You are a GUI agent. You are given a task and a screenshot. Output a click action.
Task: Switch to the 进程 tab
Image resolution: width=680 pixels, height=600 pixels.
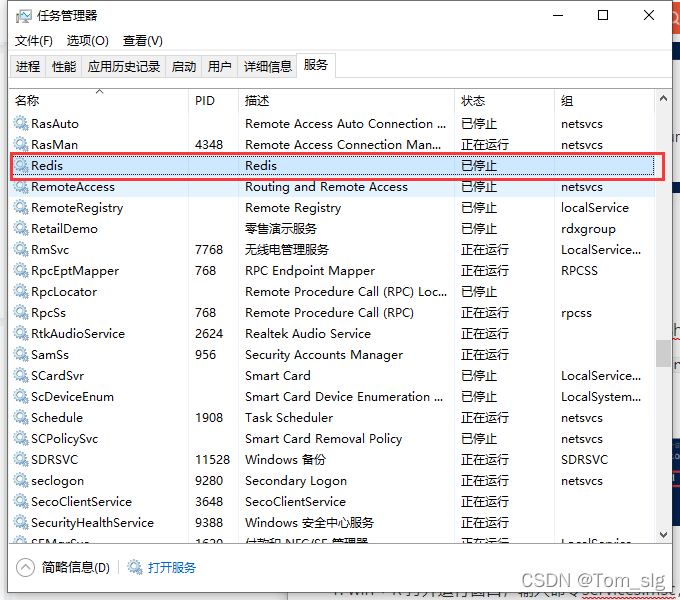(28, 67)
